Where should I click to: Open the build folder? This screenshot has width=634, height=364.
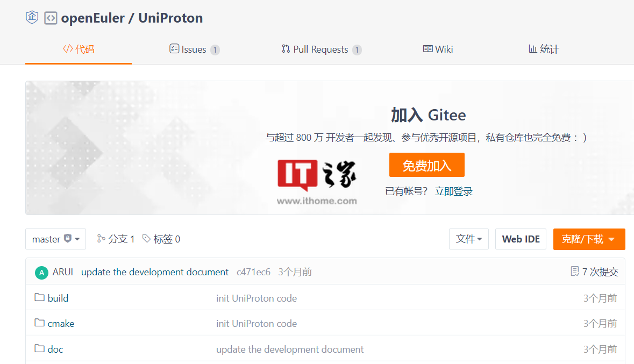tap(58, 298)
